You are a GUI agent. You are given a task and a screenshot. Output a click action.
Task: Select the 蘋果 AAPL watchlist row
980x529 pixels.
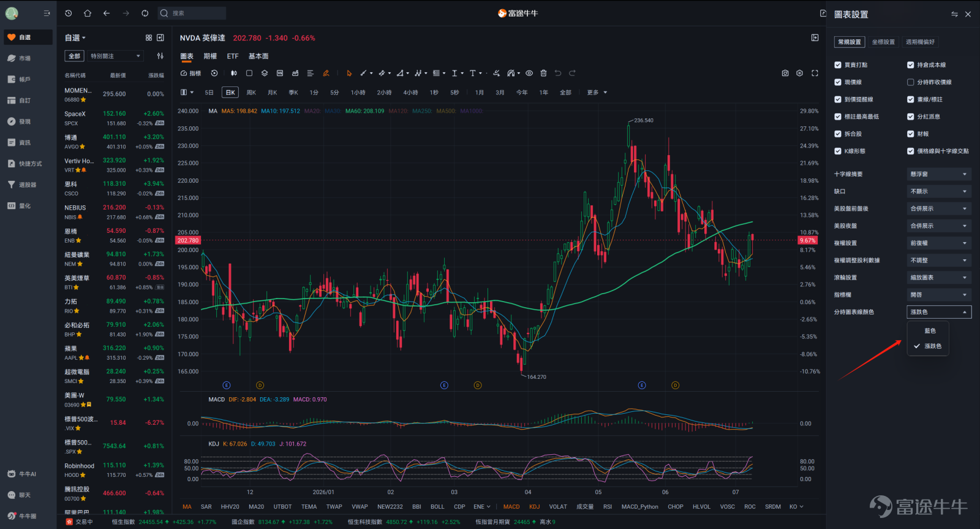(x=115, y=352)
